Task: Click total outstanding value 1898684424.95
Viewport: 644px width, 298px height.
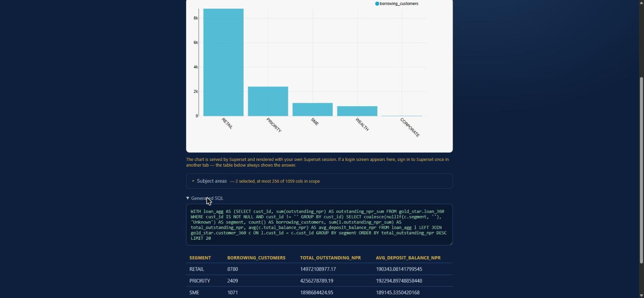Action: [317, 293]
